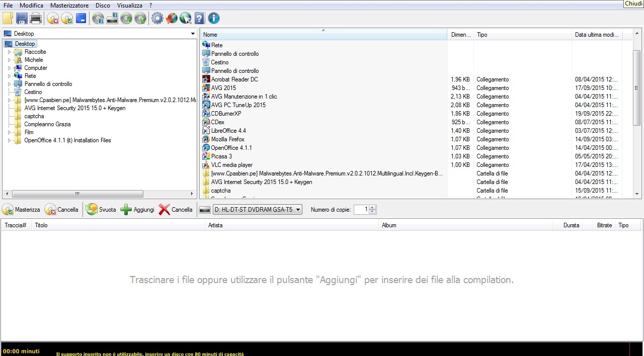Click the globe icon with orange arrow
Viewport: 644px width, 356px height.
click(172, 19)
